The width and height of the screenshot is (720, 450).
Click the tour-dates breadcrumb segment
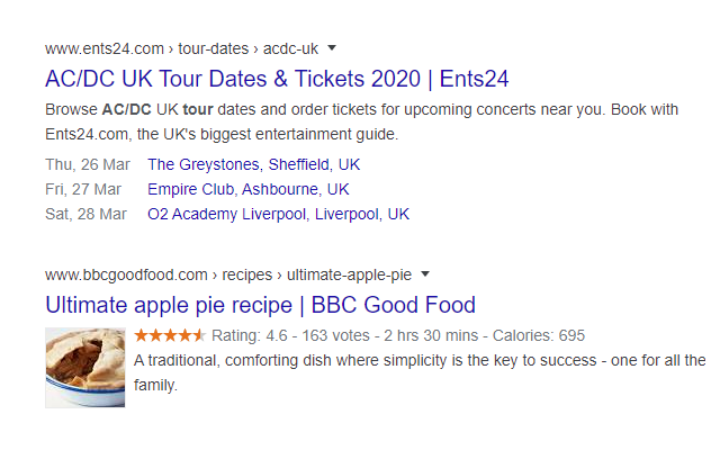[213, 49]
